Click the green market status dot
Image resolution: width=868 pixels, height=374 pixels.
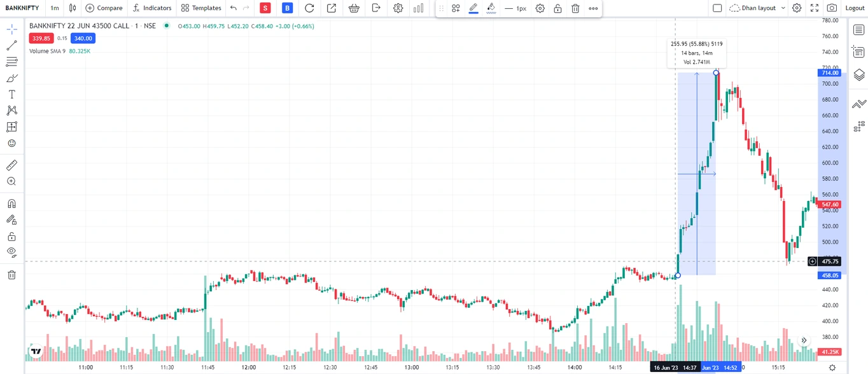(167, 25)
